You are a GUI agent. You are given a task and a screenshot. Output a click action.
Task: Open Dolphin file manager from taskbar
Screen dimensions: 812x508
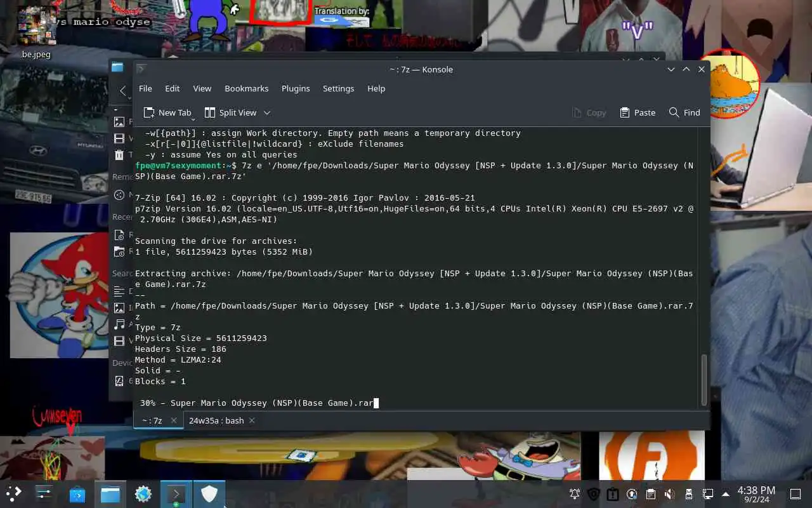[110, 493]
